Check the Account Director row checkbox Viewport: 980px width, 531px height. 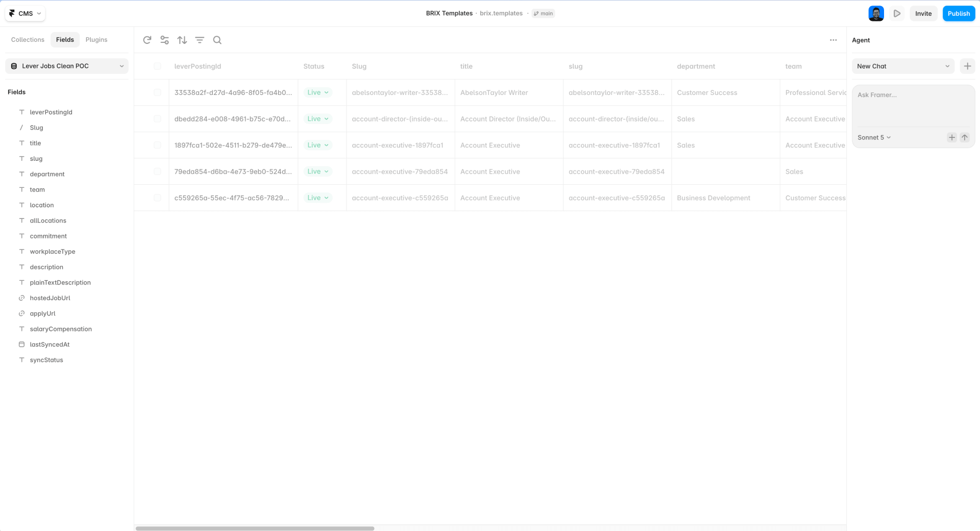pyautogui.click(x=157, y=119)
